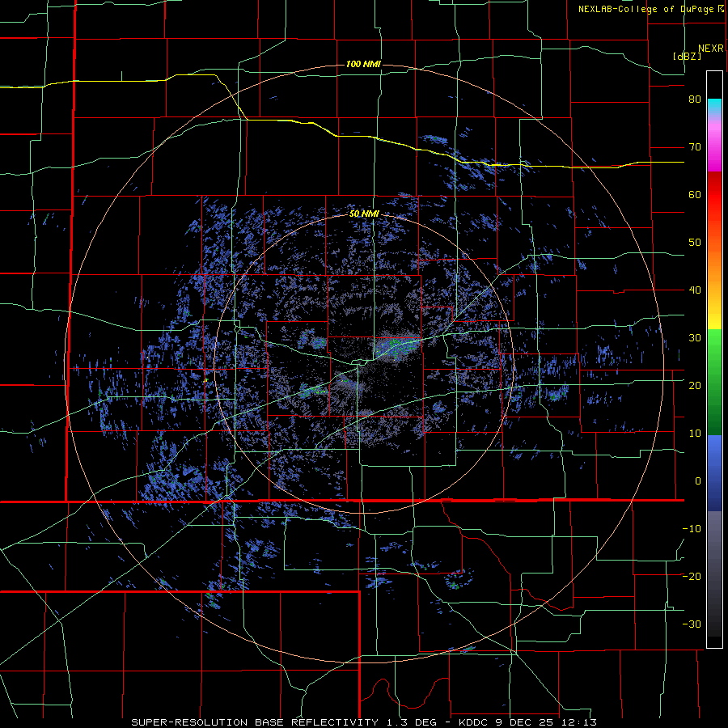Click the 80 value on the dBZ scale

695,99
